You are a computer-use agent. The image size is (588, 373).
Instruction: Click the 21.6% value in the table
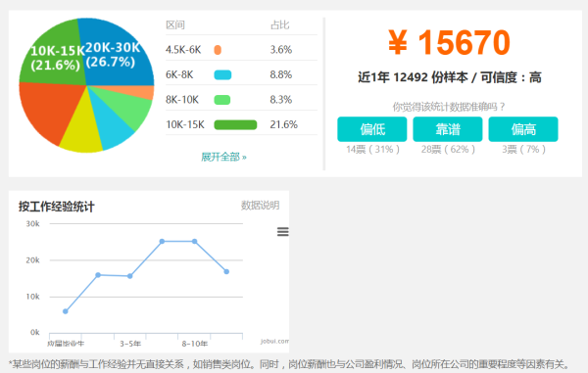click(284, 124)
